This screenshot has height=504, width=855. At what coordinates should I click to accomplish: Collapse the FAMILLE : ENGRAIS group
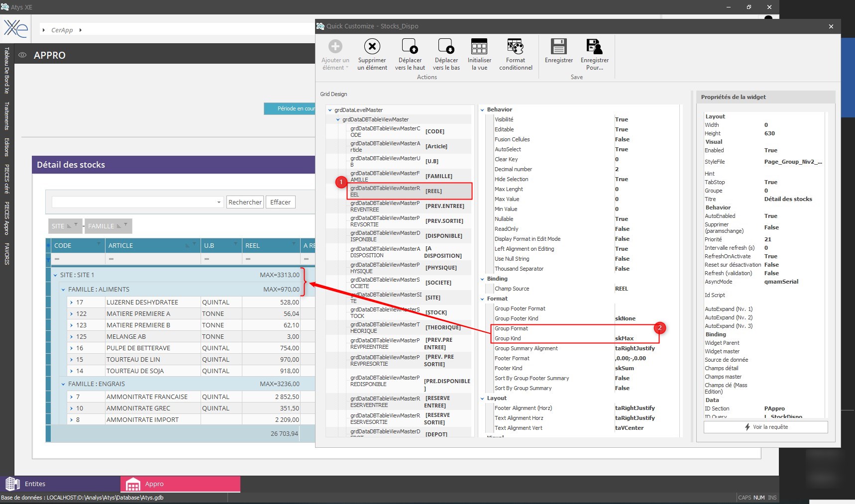pyautogui.click(x=63, y=384)
